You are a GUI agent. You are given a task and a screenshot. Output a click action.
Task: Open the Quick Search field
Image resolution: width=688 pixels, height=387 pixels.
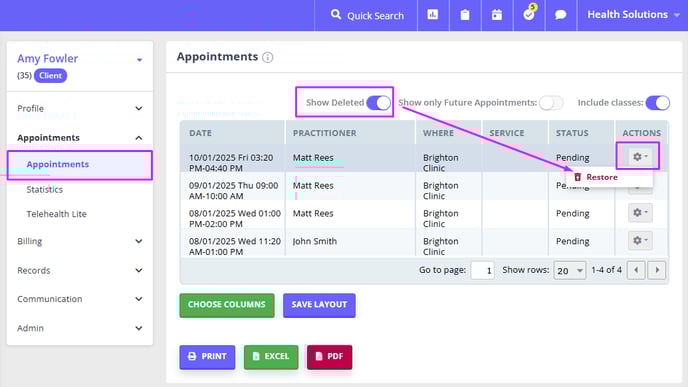tap(367, 15)
